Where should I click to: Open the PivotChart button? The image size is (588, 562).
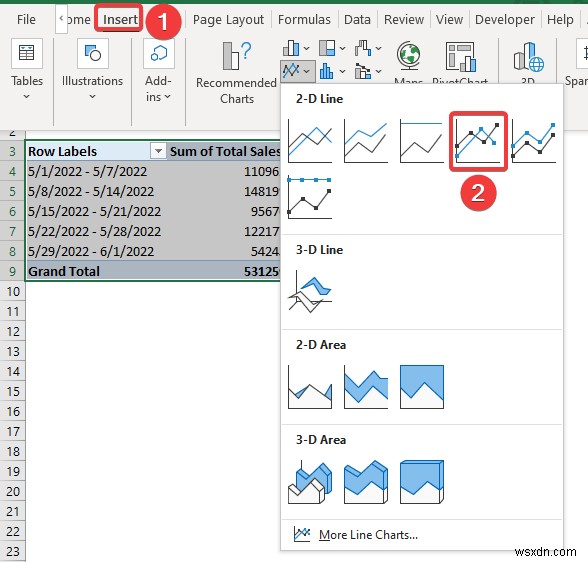point(460,62)
